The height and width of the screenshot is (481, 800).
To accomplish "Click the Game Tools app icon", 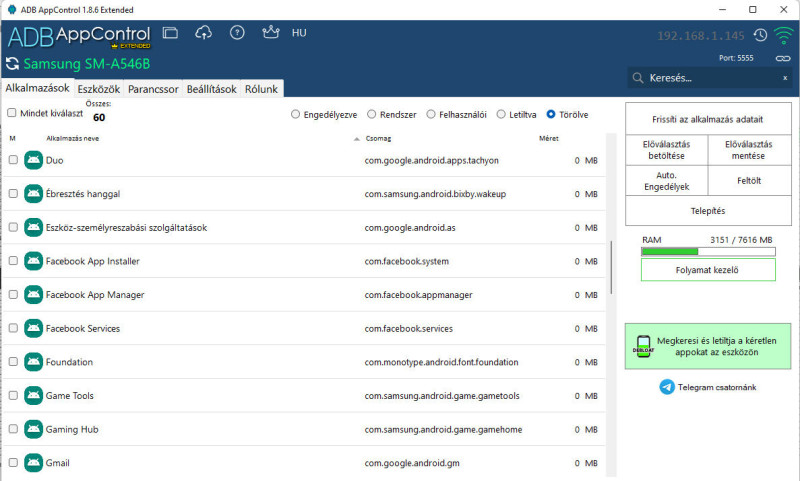I will coord(34,396).
